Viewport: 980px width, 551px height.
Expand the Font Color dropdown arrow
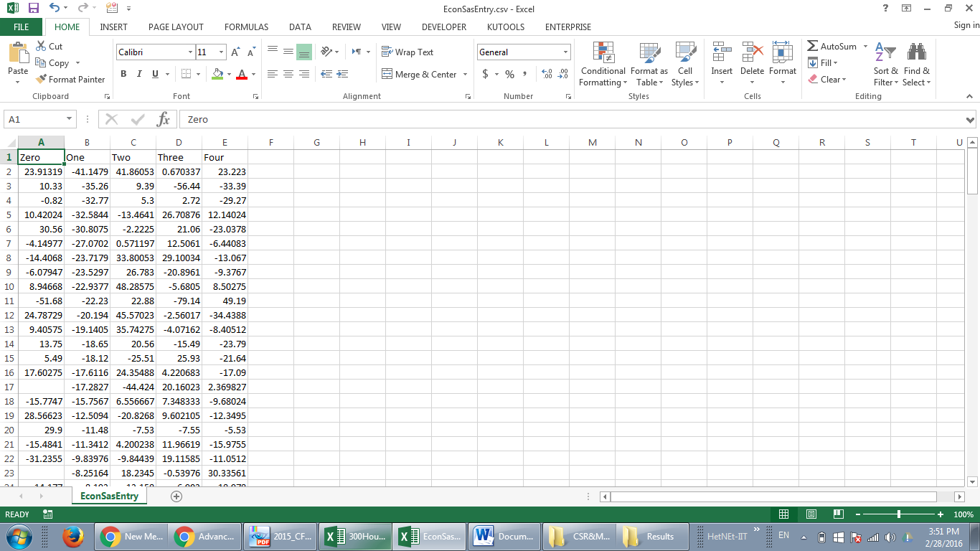point(253,75)
